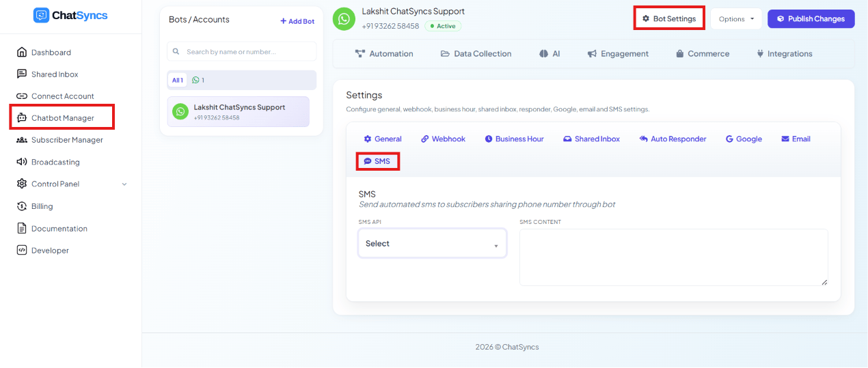868x368 pixels.
Task: Switch to the Business Hour tab
Action: pyautogui.click(x=514, y=139)
